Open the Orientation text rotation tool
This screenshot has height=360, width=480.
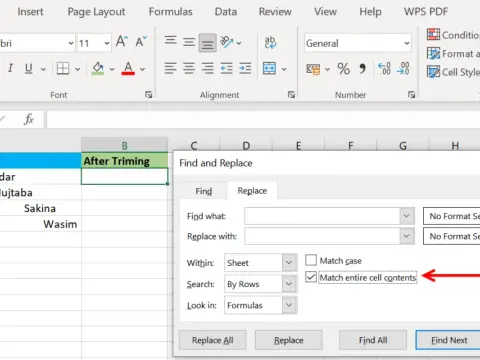(x=227, y=42)
